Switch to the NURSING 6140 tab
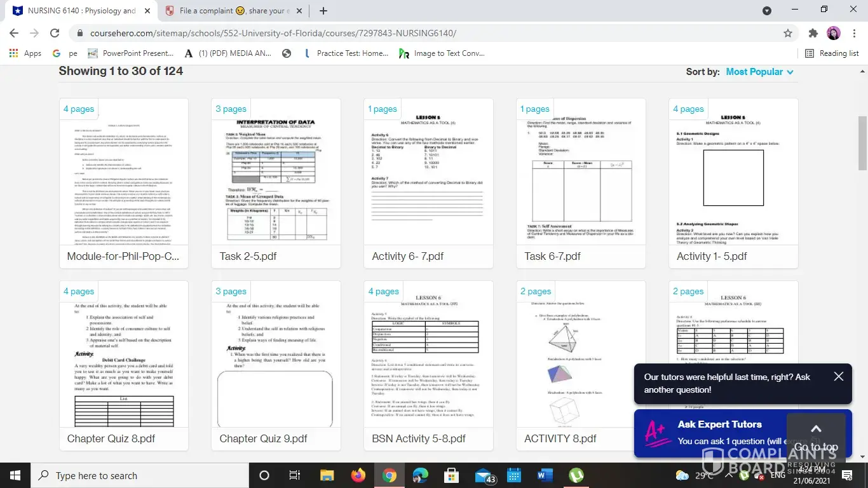 click(81, 11)
